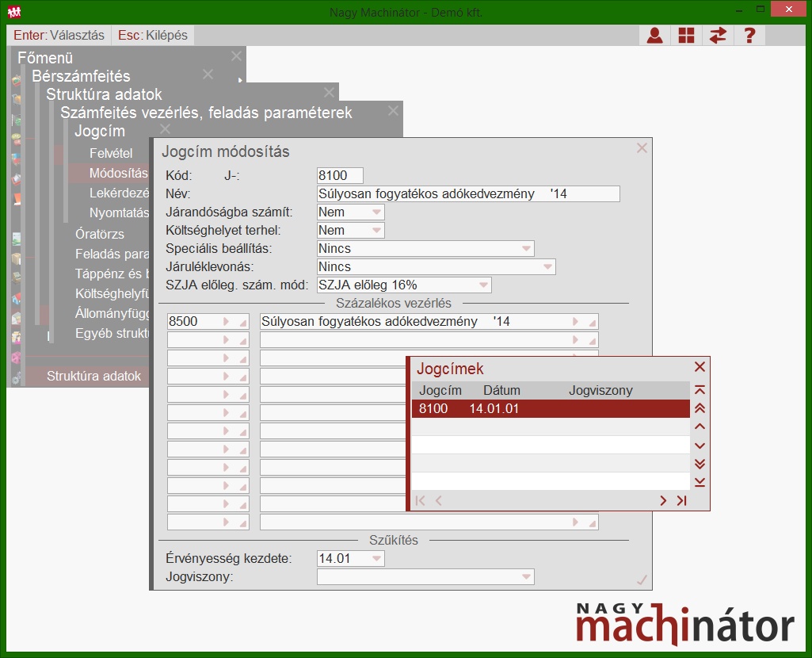Close the Jogcímek popup window
This screenshot has width=812, height=658.
pyautogui.click(x=700, y=367)
